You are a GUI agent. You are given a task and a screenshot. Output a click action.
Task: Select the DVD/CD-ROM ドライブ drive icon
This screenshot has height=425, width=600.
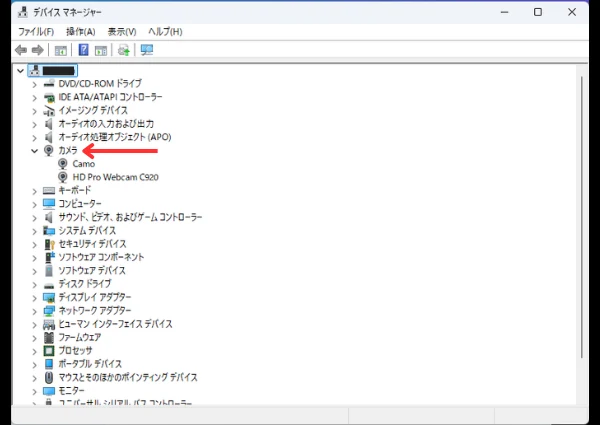coord(49,84)
